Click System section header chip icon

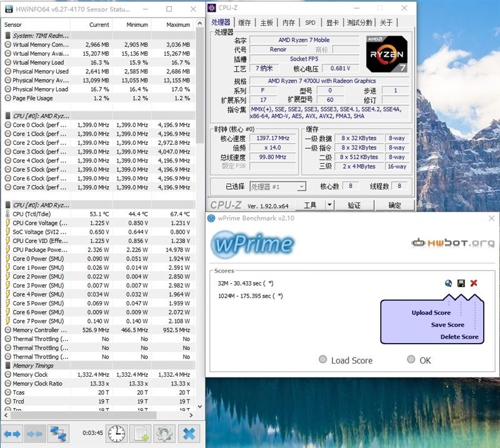(x=7, y=36)
